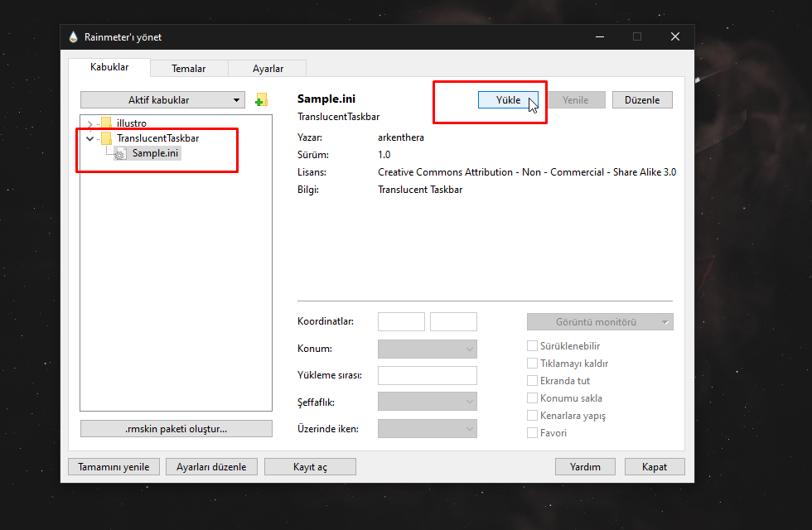Click the .rmskin paketi oluştur button
This screenshot has width=812, height=530.
(x=176, y=429)
